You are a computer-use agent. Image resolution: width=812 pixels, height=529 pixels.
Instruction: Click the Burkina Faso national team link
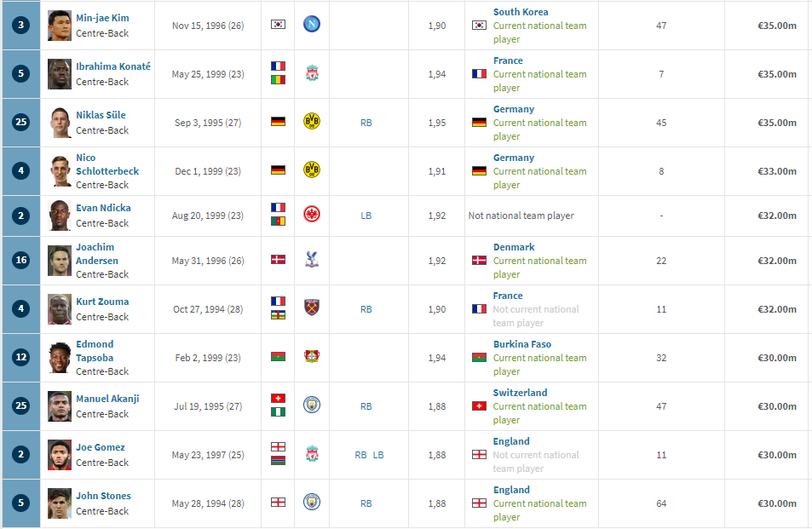tap(522, 344)
